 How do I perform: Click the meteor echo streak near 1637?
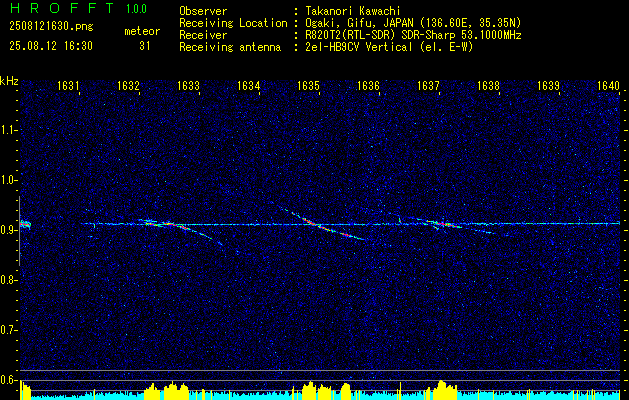click(445, 225)
